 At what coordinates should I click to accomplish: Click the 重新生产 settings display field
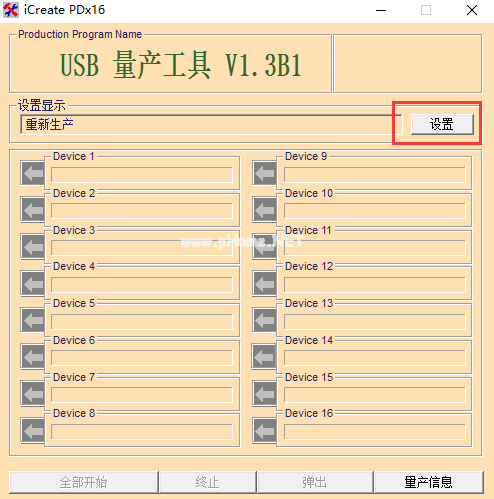[x=211, y=124]
